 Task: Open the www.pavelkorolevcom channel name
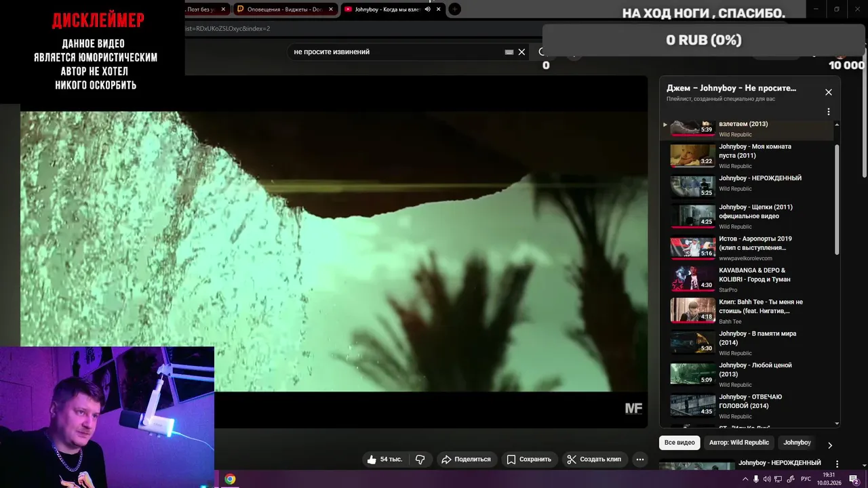coord(745,258)
